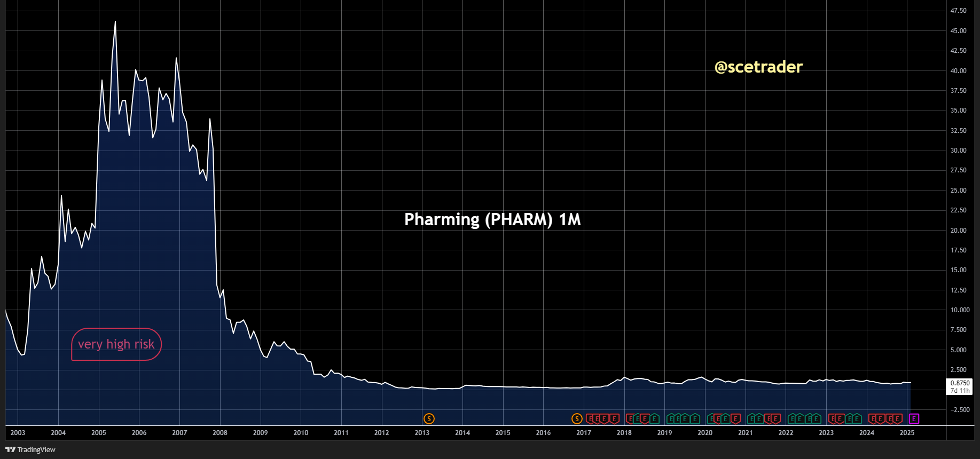Open the purple upcoming earnings marker at 2025
This screenshot has height=459, width=980.
pos(914,419)
